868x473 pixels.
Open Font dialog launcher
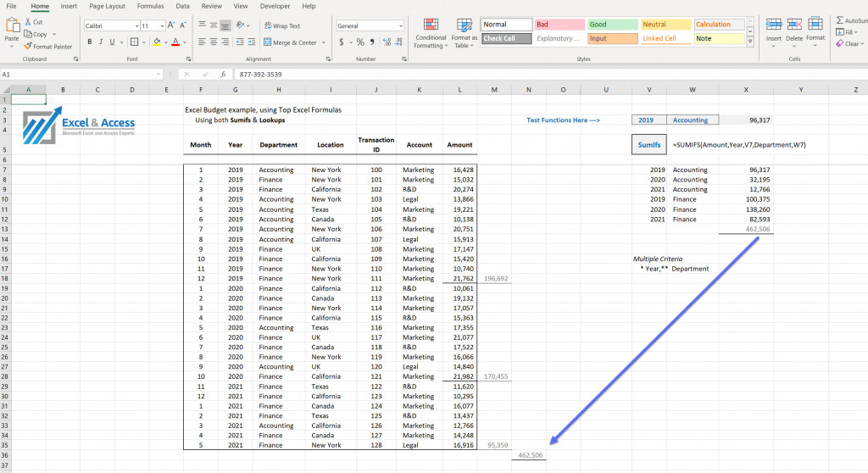tap(189, 58)
